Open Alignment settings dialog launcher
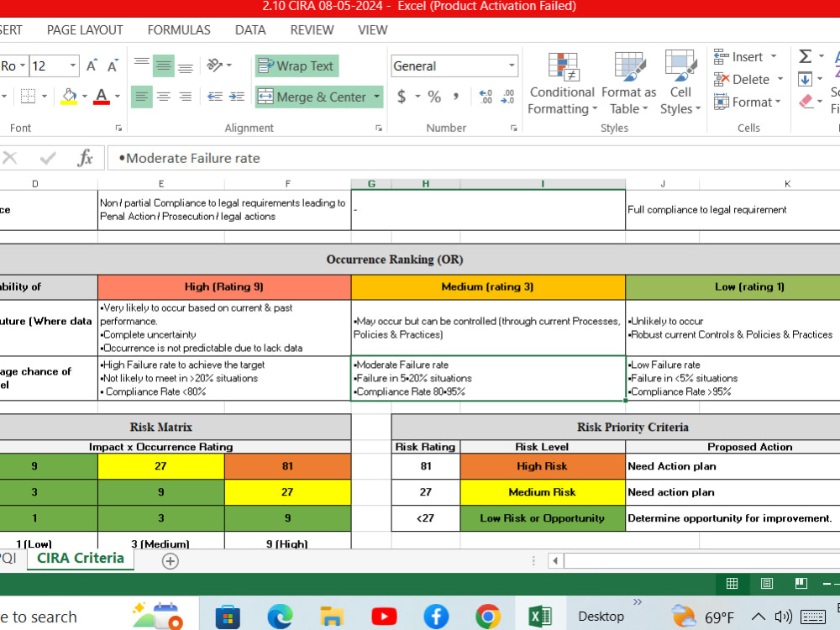This screenshot has height=630, width=840. pos(379,128)
